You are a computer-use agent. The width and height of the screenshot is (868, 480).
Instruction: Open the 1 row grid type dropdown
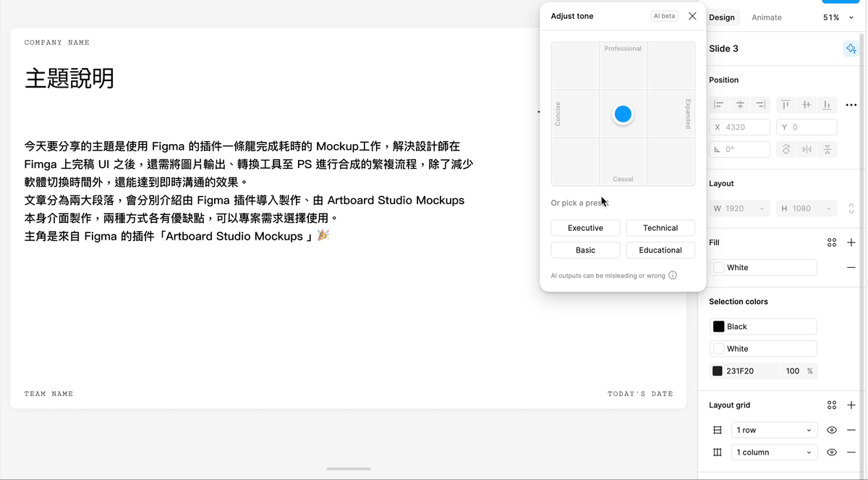(774, 430)
